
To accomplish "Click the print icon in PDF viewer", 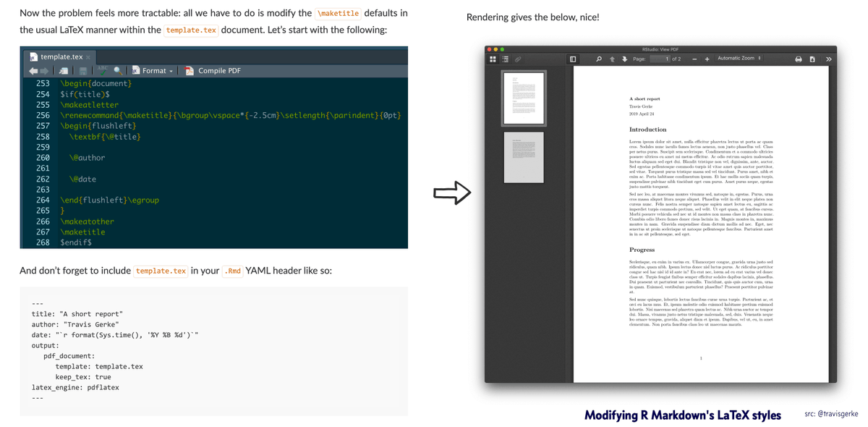I will point(799,59).
